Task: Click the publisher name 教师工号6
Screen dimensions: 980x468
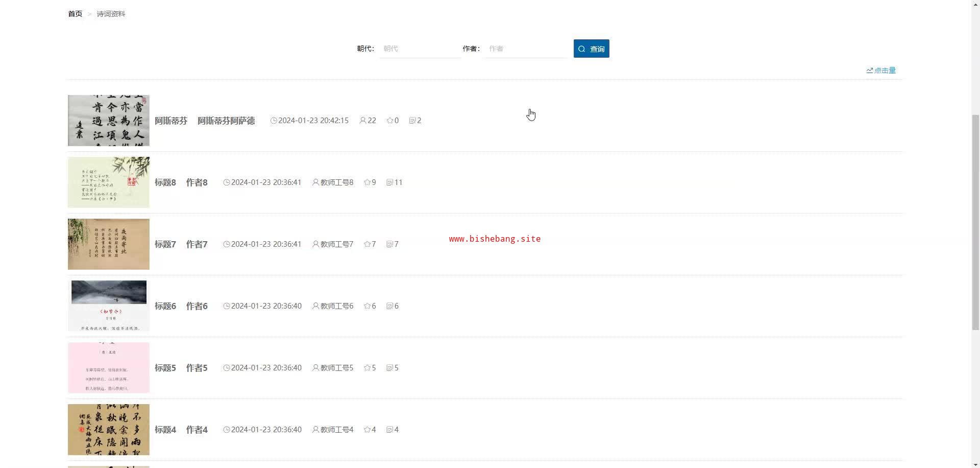Action: [337, 306]
